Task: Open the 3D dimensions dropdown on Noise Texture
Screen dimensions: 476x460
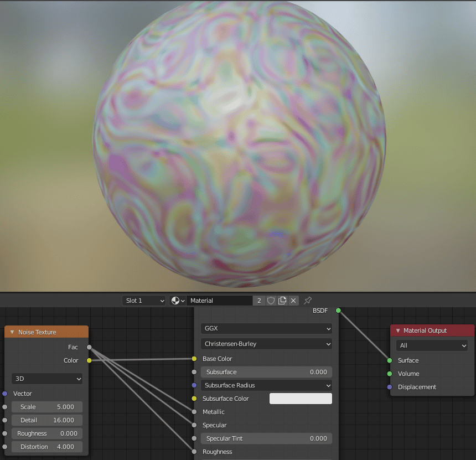Action: [46, 379]
